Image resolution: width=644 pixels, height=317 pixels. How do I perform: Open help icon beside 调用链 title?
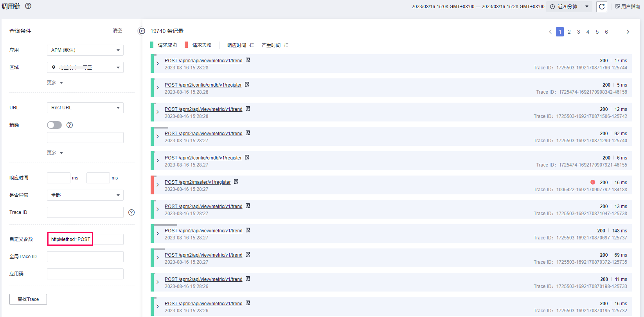(x=28, y=6)
